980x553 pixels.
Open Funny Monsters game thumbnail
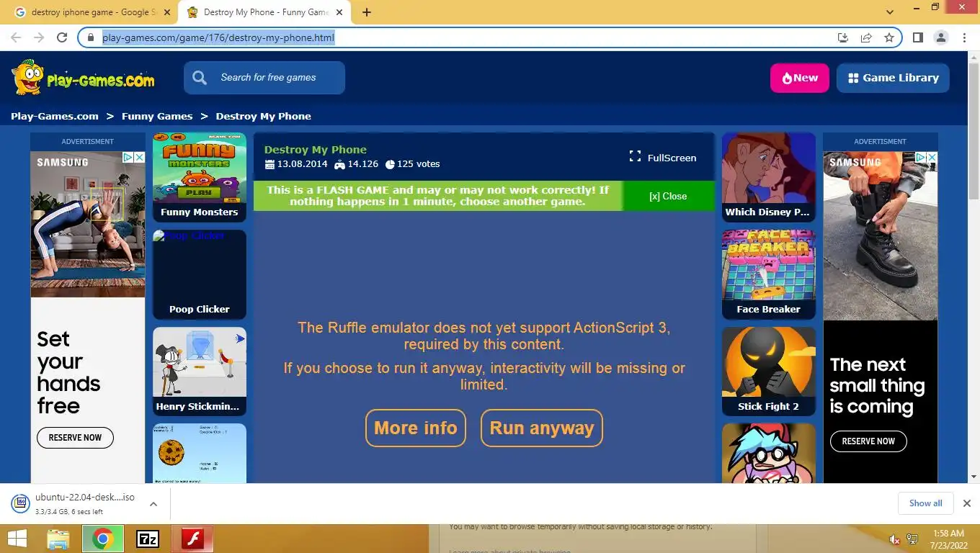pos(200,177)
